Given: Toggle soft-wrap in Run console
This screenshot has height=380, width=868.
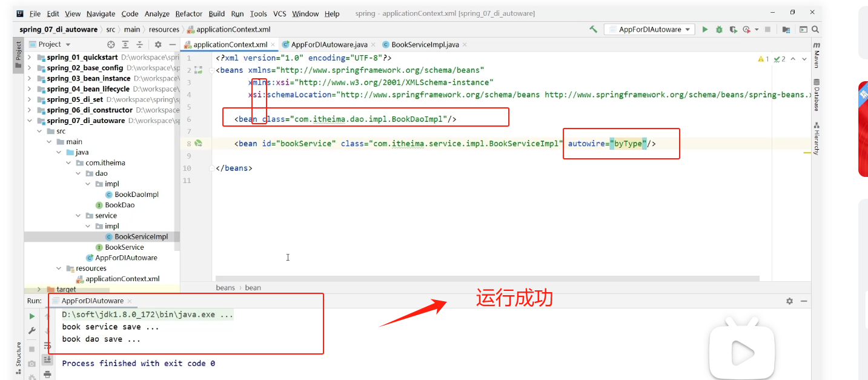Looking at the screenshot, I should (x=47, y=346).
